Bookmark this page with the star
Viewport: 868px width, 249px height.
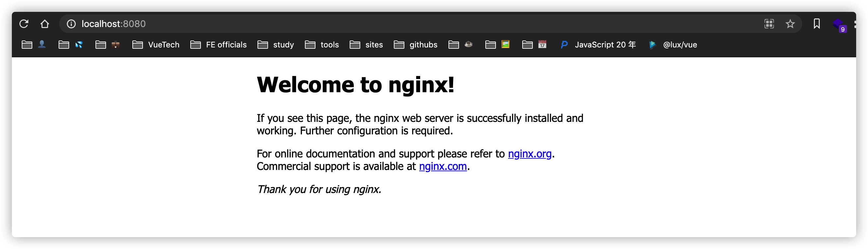coord(790,24)
